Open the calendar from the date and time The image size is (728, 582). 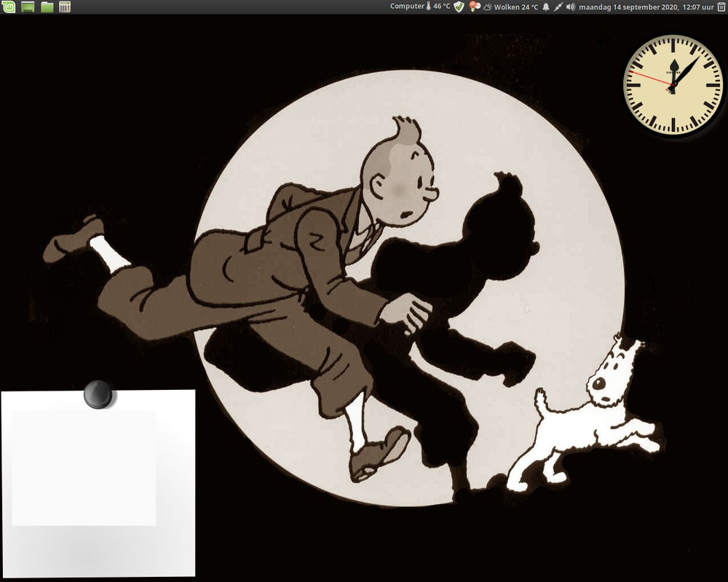(646, 7)
